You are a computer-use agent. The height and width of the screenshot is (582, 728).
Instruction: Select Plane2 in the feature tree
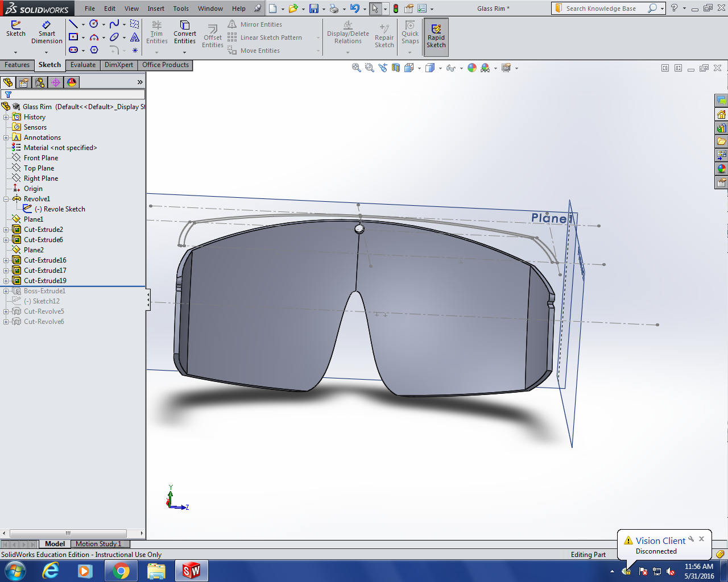click(34, 250)
